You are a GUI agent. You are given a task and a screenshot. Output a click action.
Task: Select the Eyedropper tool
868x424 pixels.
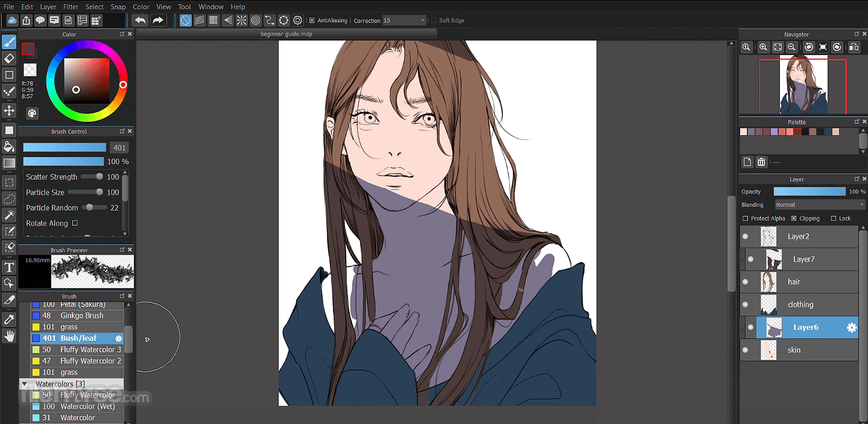(9, 318)
